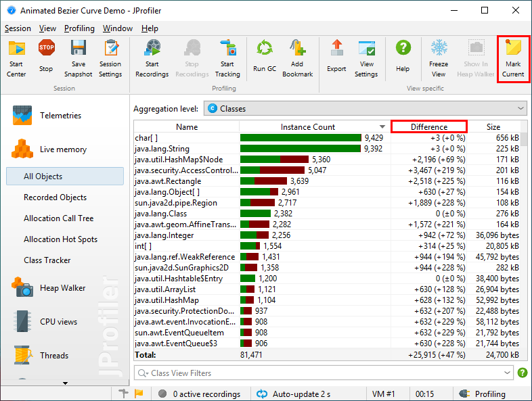The width and height of the screenshot is (532, 401).
Task: Click the Instance Count sort arrow
Action: click(x=382, y=126)
